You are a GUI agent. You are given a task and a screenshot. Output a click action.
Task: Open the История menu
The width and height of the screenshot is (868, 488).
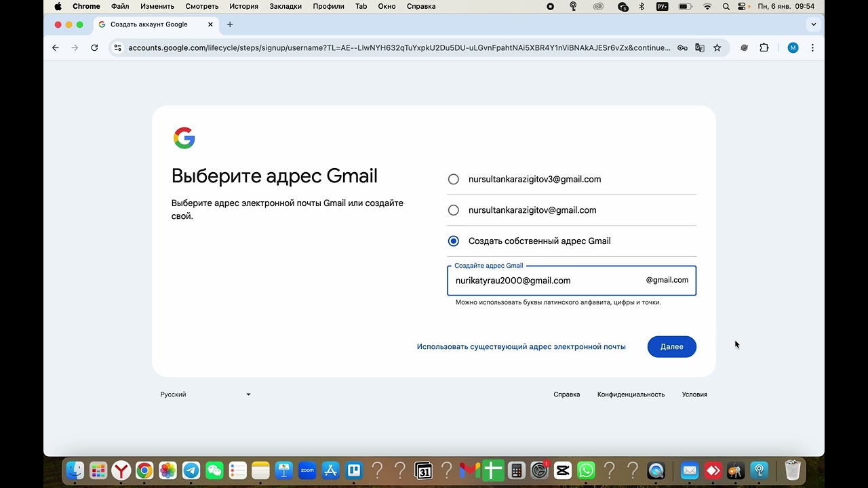(x=243, y=6)
